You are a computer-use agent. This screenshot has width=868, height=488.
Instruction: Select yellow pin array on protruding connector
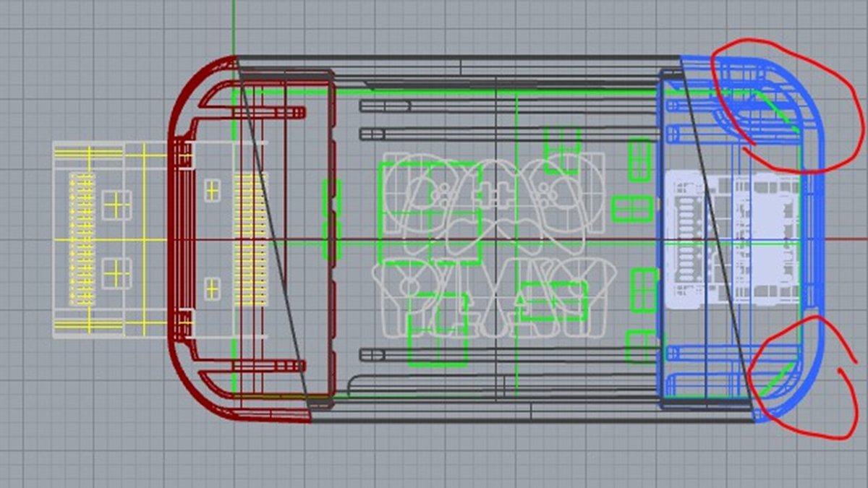click(82, 239)
